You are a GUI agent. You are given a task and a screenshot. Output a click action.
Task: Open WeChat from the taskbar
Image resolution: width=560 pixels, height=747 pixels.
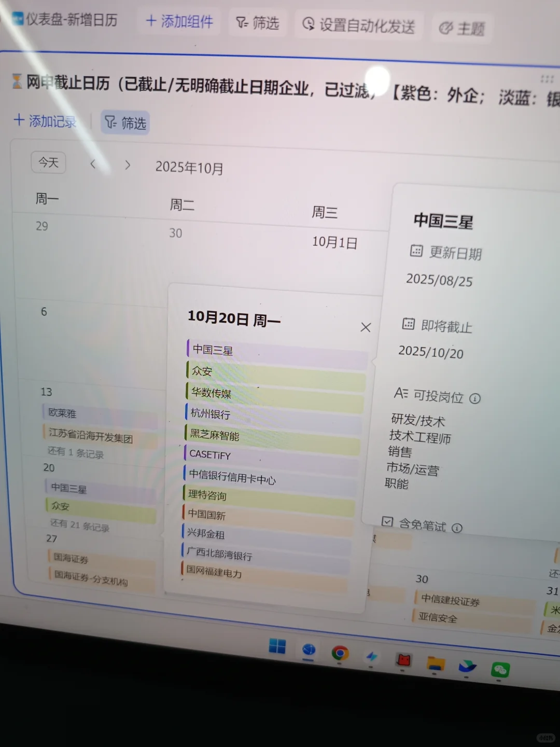point(500,670)
